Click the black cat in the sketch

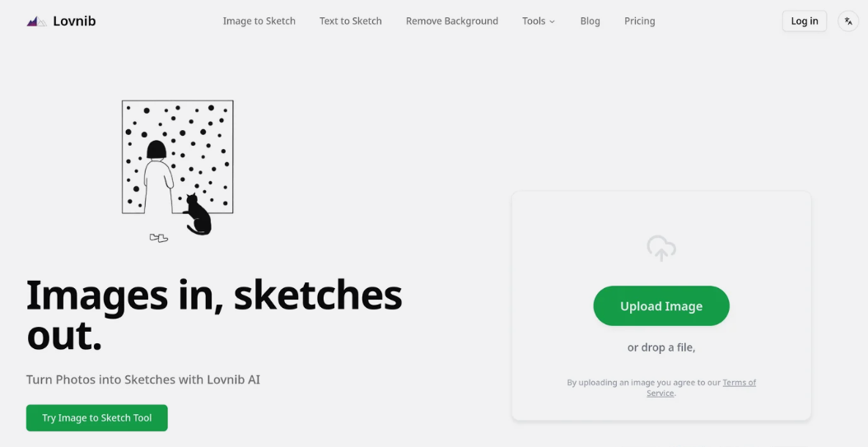click(198, 215)
